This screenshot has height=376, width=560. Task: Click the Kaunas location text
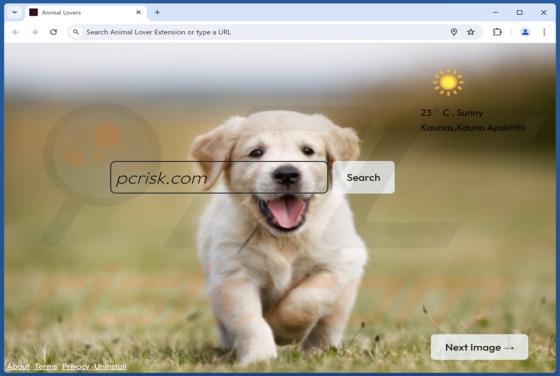473,127
